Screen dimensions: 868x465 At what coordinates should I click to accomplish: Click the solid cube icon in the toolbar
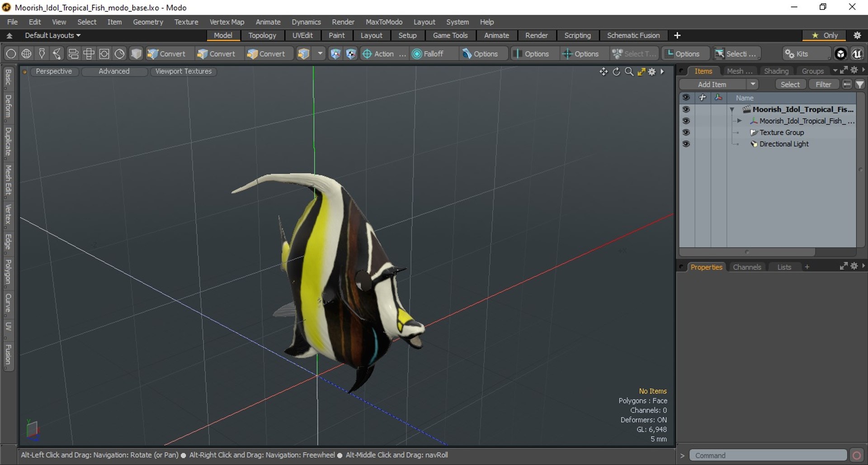click(136, 54)
